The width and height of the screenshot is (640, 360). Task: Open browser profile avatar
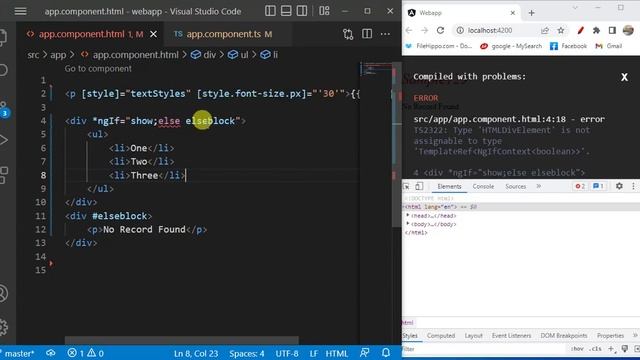click(x=628, y=30)
